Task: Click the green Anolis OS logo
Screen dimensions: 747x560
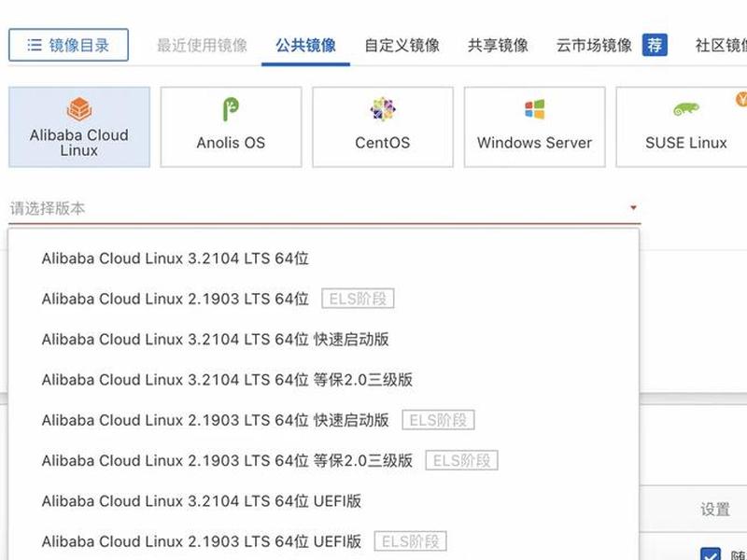Action: coord(231,109)
